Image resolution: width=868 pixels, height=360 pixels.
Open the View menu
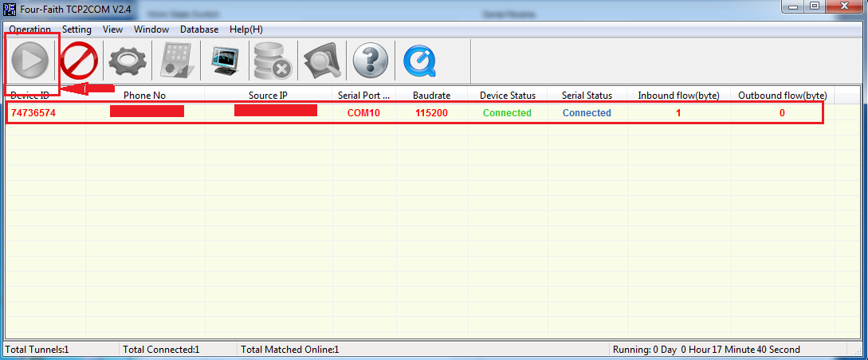click(x=113, y=29)
